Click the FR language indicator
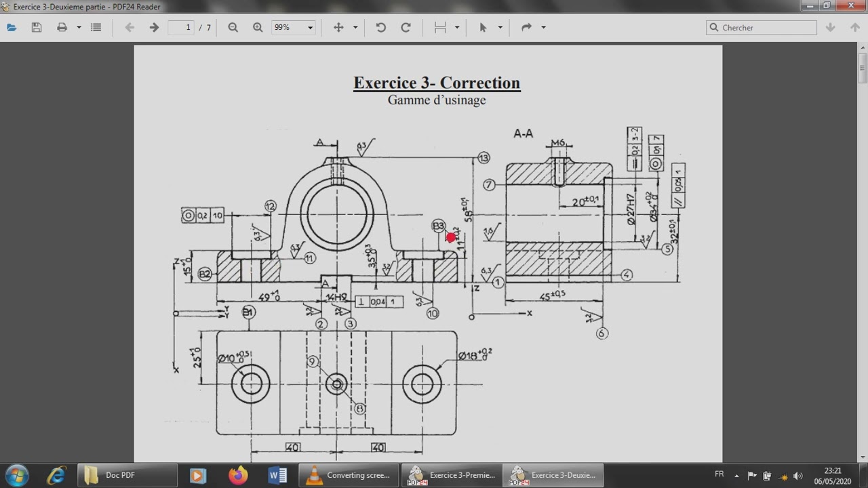868x488 pixels. tap(719, 474)
